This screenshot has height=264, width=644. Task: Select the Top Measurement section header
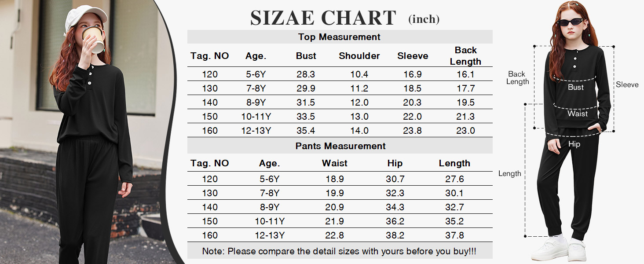(x=339, y=37)
